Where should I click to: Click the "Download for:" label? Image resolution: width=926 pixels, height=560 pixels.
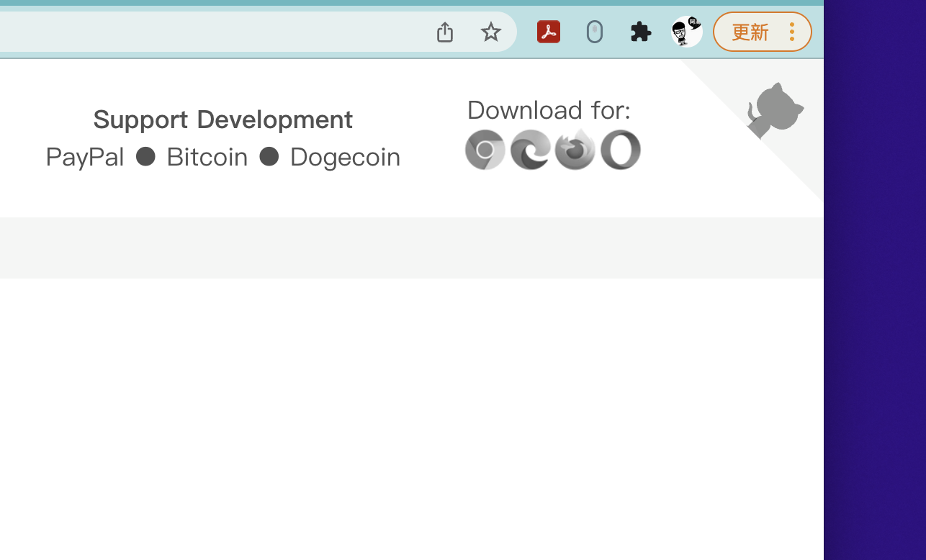(x=549, y=110)
